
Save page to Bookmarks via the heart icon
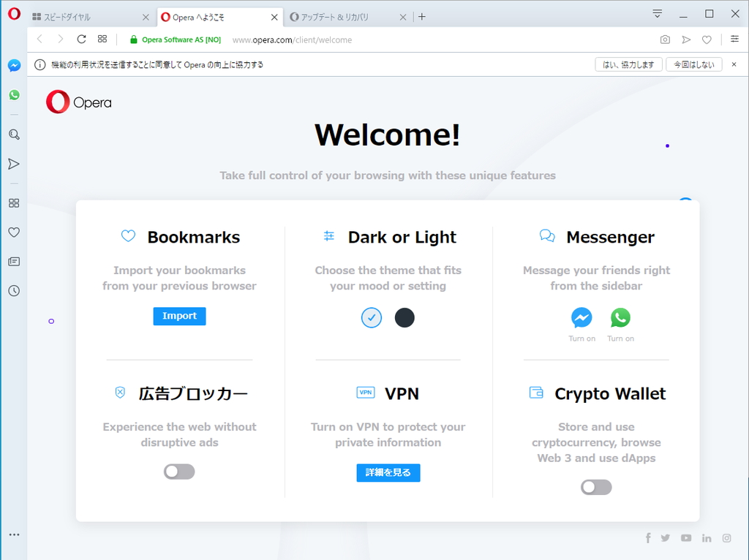[707, 39]
